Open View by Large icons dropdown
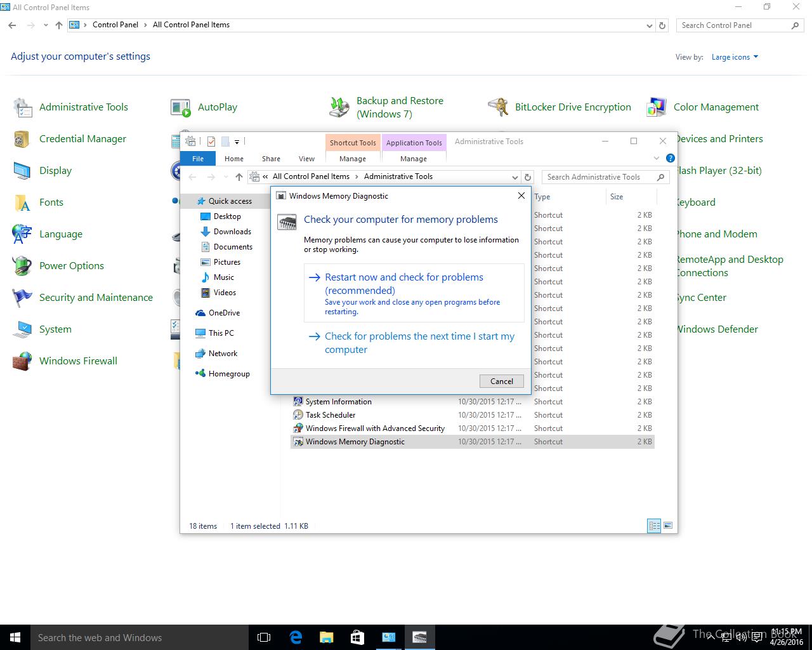The image size is (812, 650). click(x=735, y=57)
